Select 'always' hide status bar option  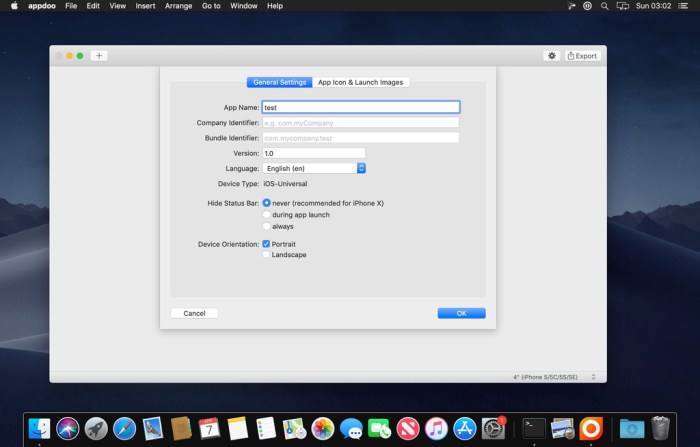pyautogui.click(x=266, y=227)
